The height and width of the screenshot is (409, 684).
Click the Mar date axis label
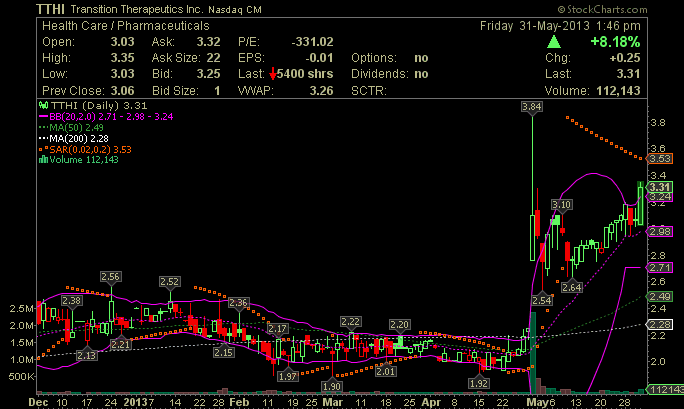(x=333, y=402)
